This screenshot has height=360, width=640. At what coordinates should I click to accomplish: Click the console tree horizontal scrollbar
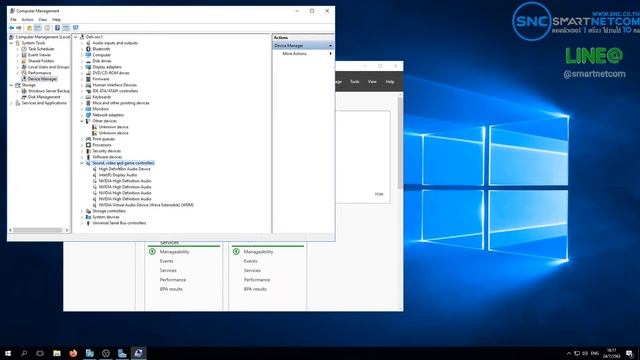point(39,230)
